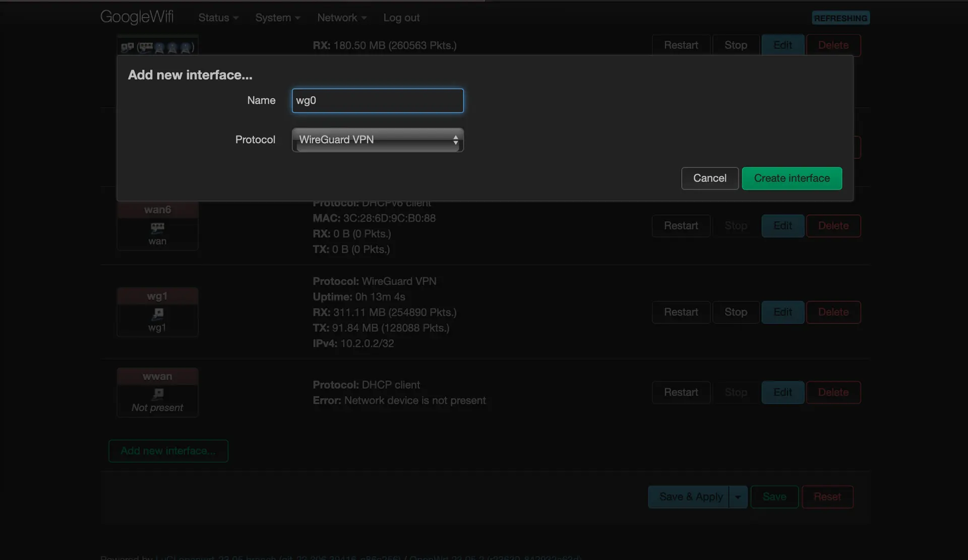Click the wg1 tunnel device icon
Image resolution: width=968 pixels, height=560 pixels.
pos(157,314)
